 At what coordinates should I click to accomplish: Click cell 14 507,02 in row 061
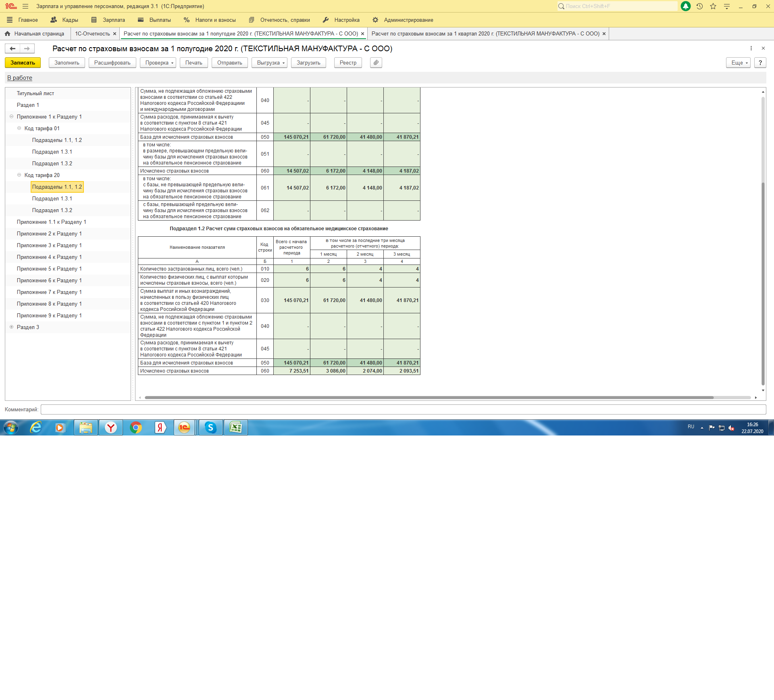(291, 188)
